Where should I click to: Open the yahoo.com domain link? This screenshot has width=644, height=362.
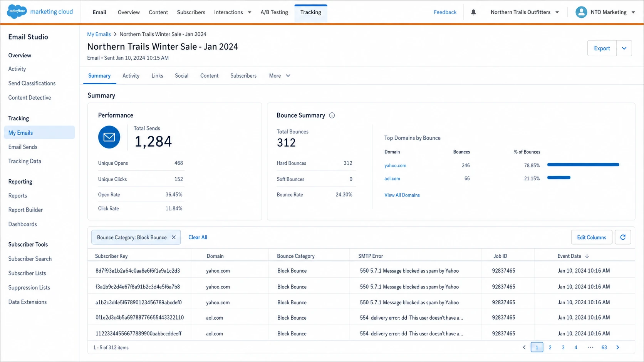pyautogui.click(x=395, y=165)
